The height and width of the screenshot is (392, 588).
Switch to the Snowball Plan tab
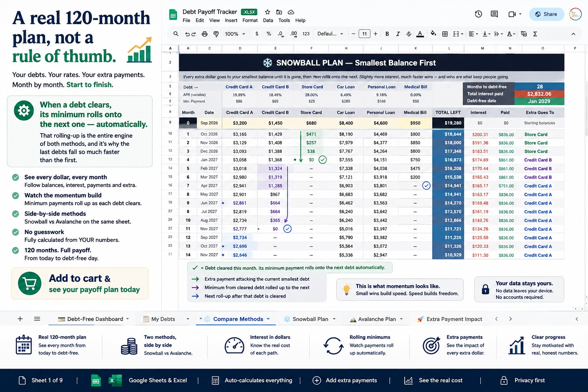click(310, 319)
